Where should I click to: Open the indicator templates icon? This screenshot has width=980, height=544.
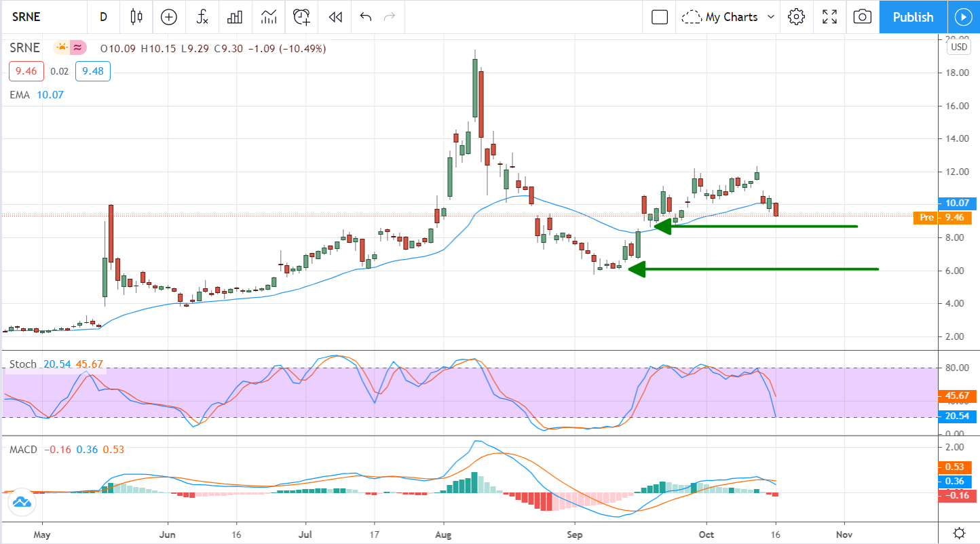coord(268,17)
